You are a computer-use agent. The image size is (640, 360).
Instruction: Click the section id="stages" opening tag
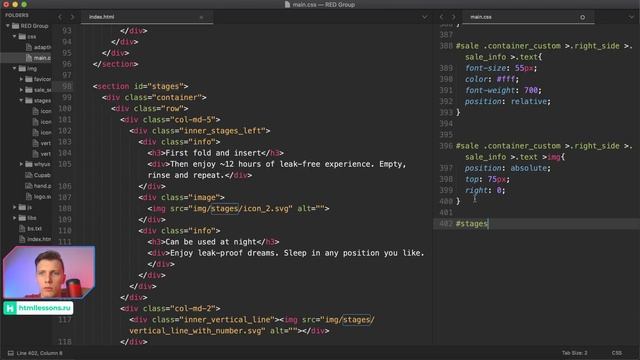tap(140, 86)
